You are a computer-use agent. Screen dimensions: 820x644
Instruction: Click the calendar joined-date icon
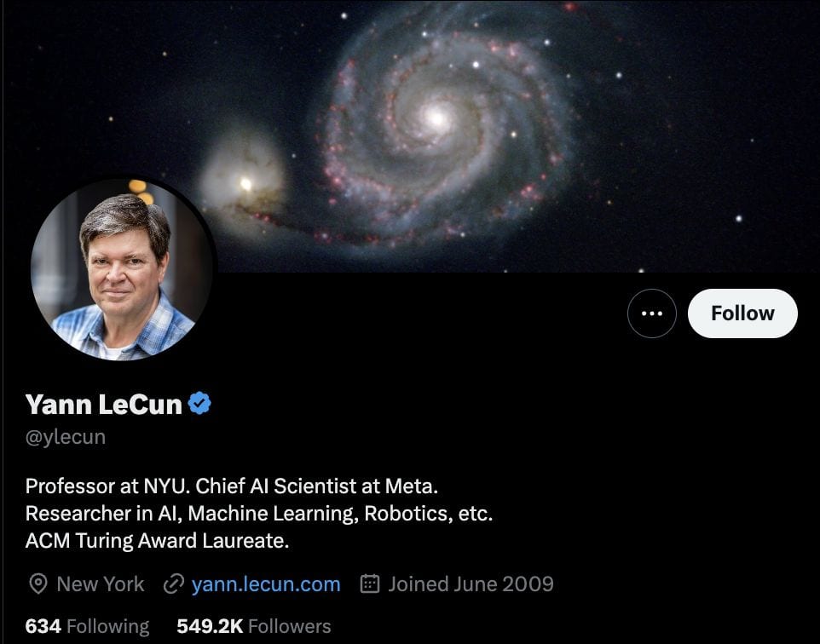(x=370, y=584)
